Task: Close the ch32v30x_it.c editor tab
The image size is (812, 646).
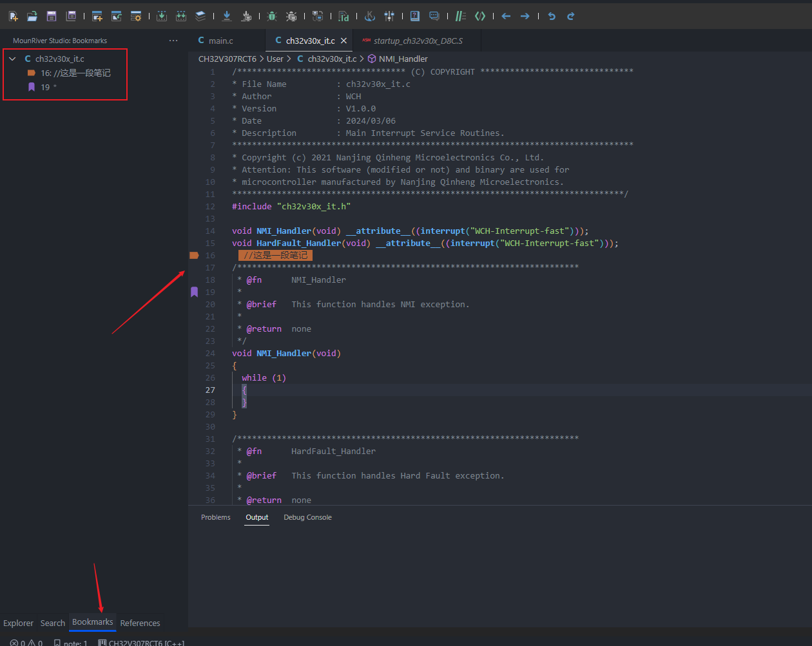Action: (344, 41)
